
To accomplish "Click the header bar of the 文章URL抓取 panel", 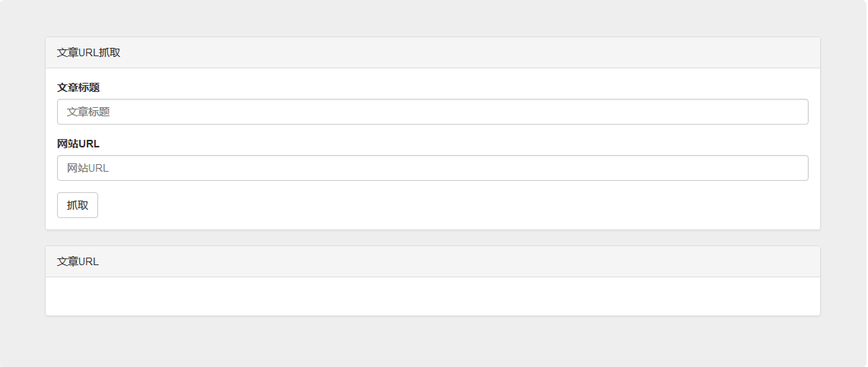I will 432,52.
